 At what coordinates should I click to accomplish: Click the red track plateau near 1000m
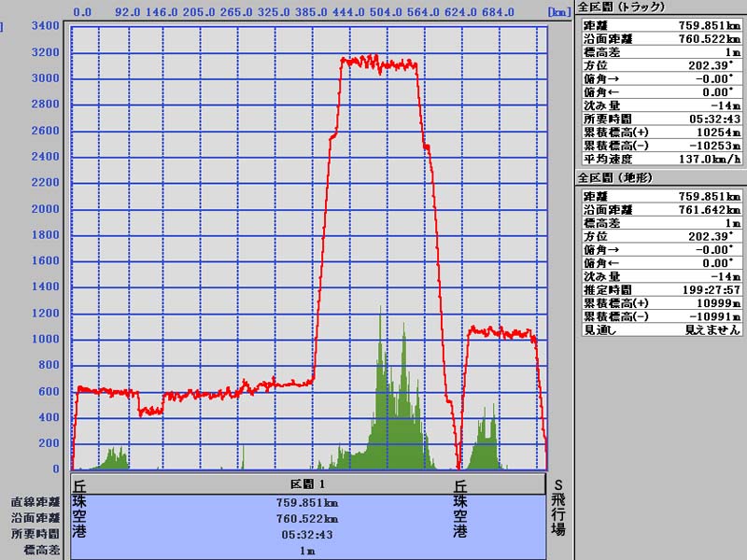pyautogui.click(x=500, y=332)
